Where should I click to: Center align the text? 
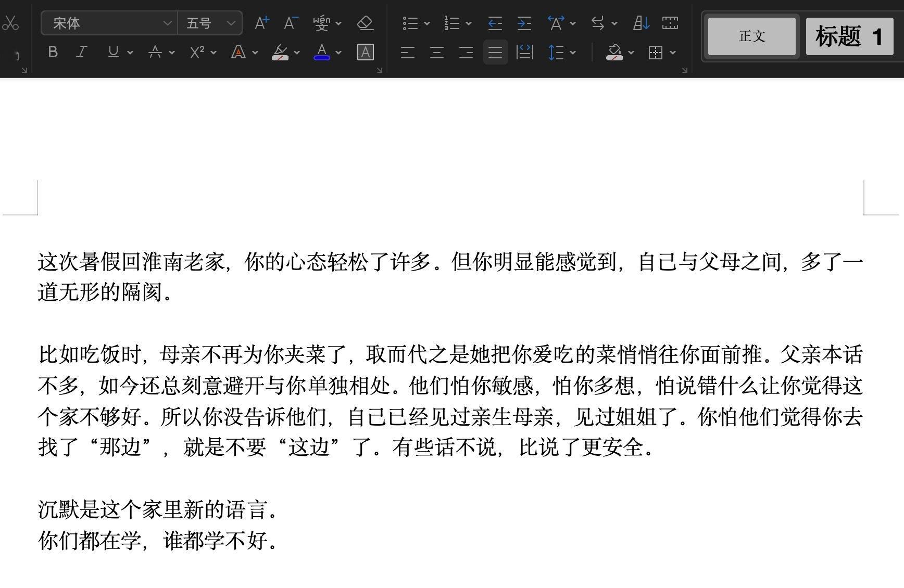[x=437, y=52]
